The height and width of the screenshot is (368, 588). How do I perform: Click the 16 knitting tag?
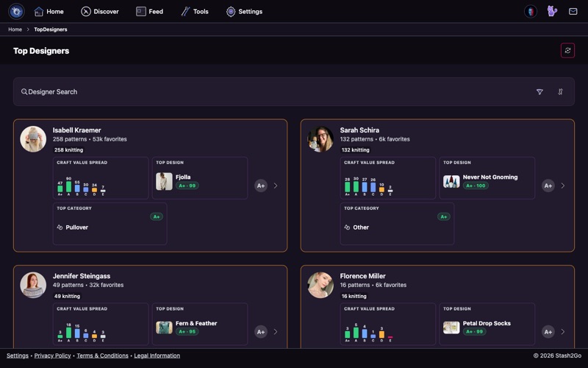pyautogui.click(x=354, y=296)
